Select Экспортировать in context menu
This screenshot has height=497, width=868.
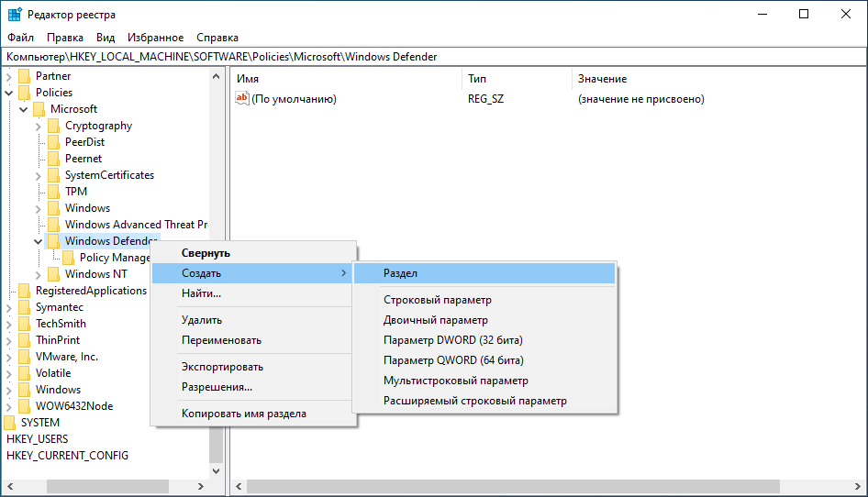[253, 367]
